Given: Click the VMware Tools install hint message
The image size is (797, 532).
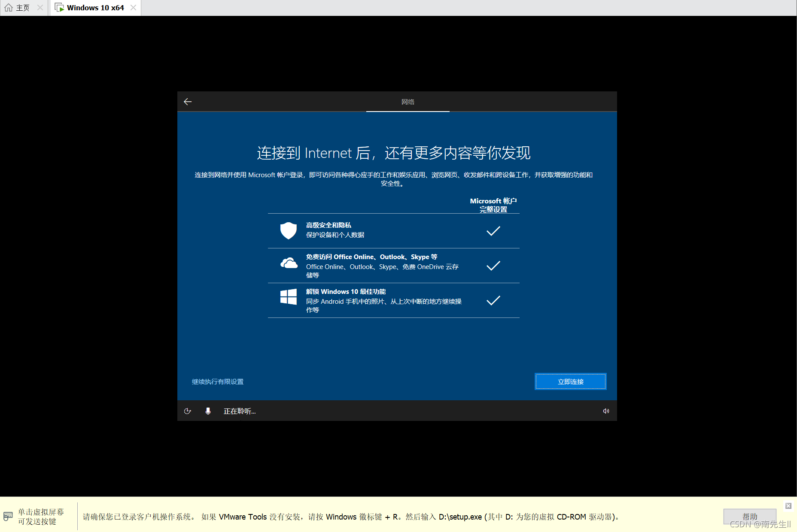Looking at the screenshot, I should [x=351, y=517].
